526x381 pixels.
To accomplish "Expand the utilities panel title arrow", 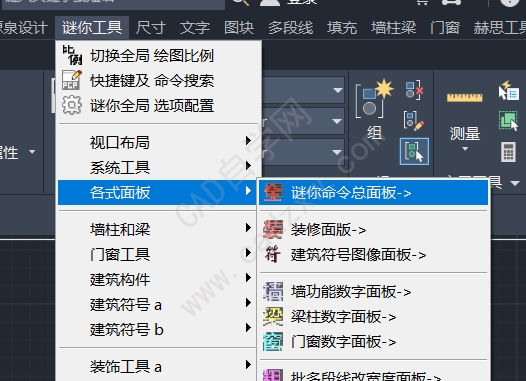I will click(515, 183).
